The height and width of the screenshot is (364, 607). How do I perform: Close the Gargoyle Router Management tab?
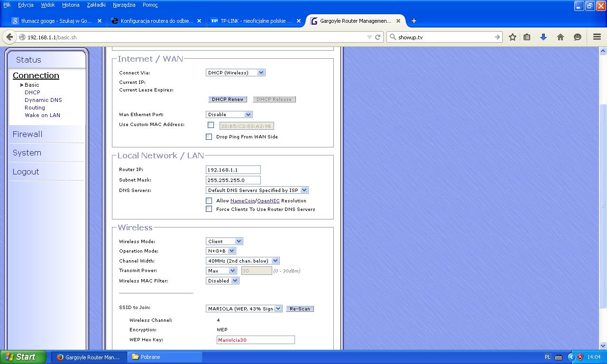[398, 21]
